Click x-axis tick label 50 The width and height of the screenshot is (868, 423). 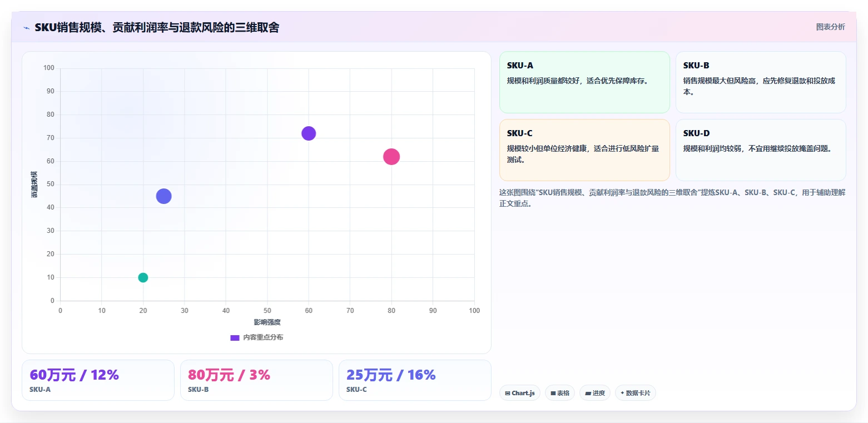pos(267,311)
